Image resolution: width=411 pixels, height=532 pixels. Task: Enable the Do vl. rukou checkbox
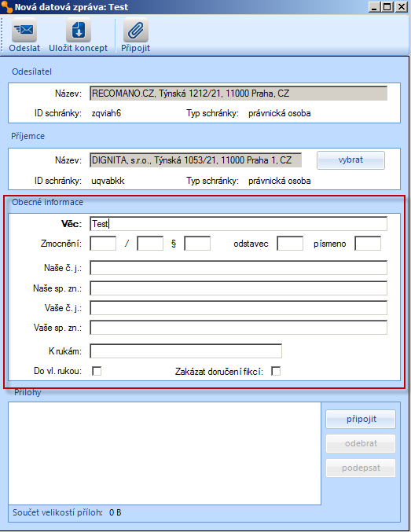tap(97, 371)
